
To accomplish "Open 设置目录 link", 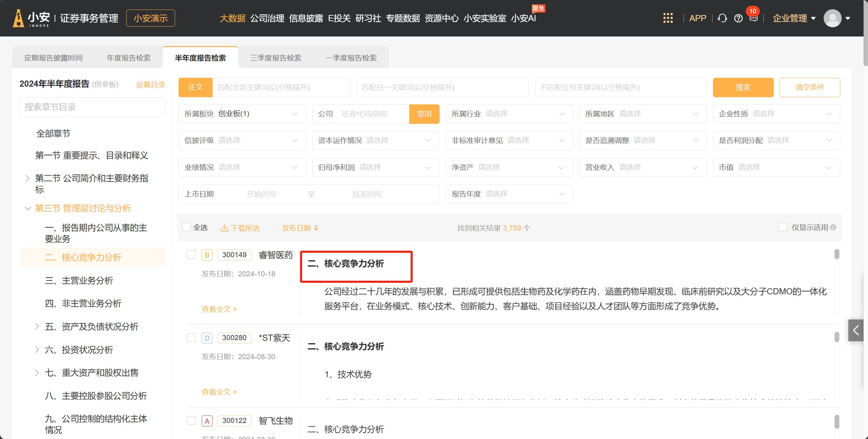I will pos(150,85).
